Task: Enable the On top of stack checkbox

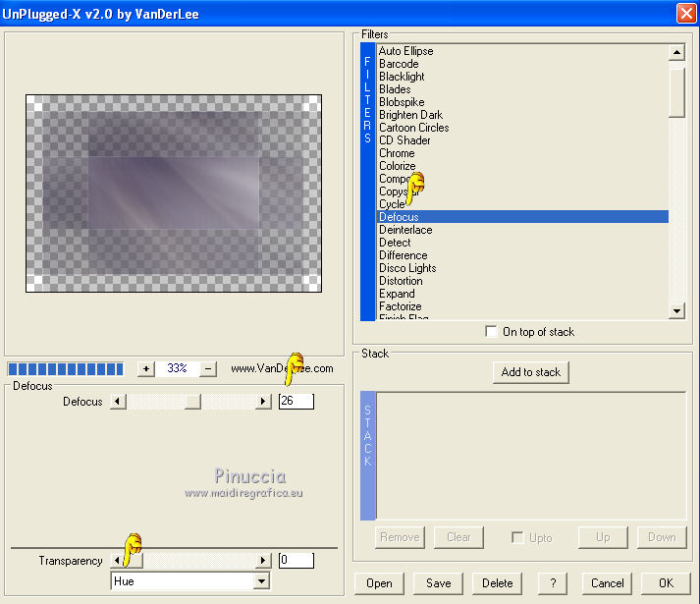Action: pyautogui.click(x=491, y=332)
